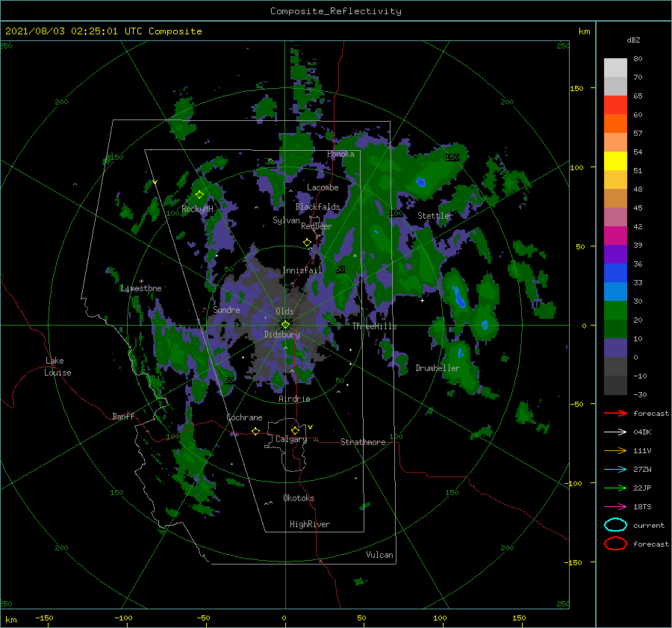Screen dimensions: 672x628
Task: Click the dBZ legend heading
Action: click(x=633, y=40)
